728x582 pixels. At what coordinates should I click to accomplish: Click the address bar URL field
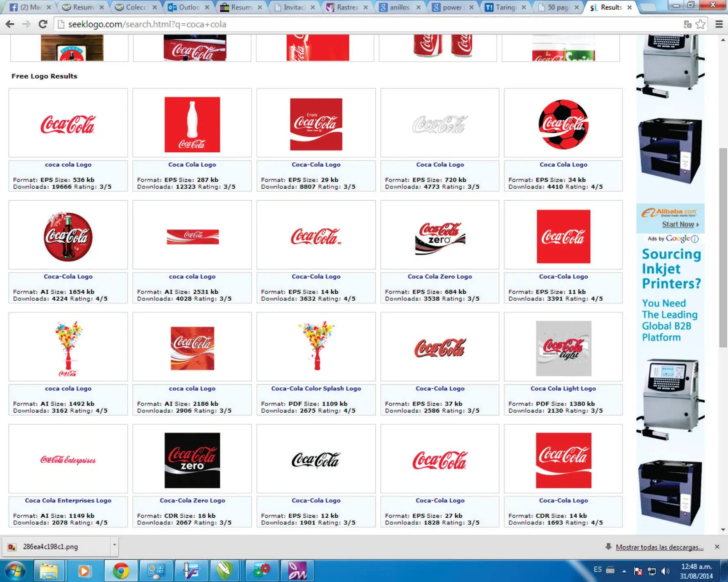point(369,25)
